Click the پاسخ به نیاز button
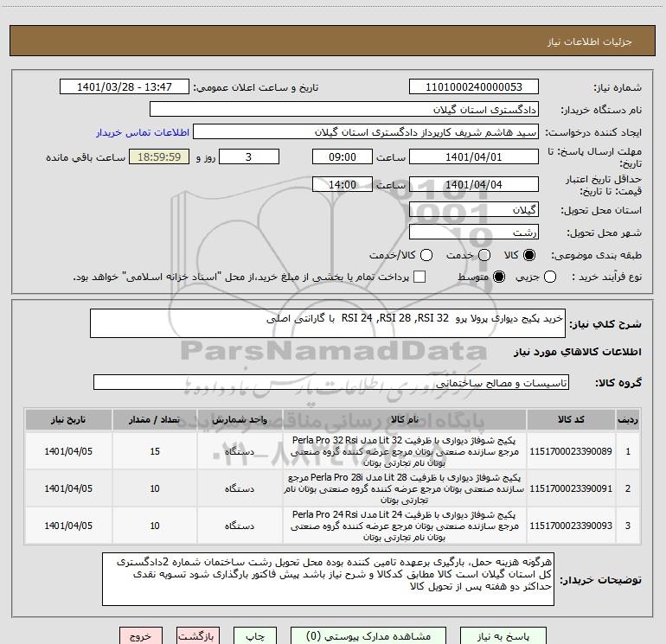Screen dimensions: 666x644 (503, 636)
